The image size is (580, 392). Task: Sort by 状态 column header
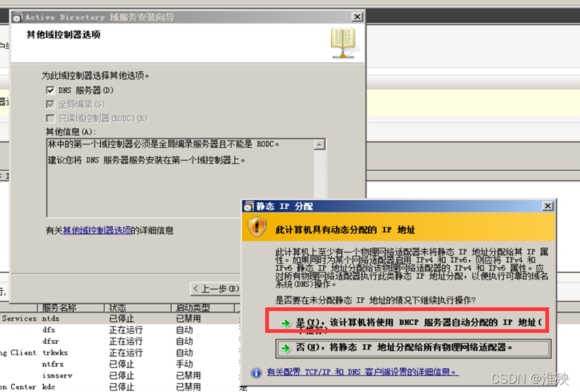[x=137, y=308]
